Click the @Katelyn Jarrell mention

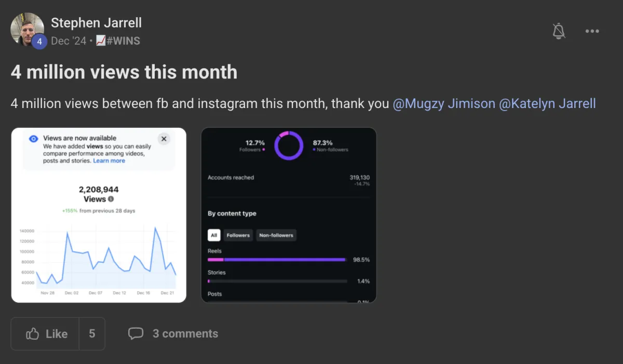coord(547,103)
